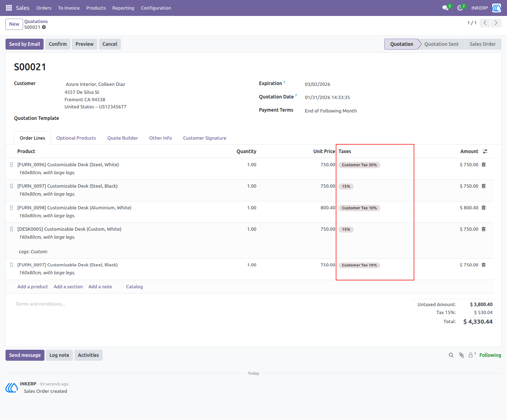The image size is (507, 420).
Task: Open the Quote Builder tab
Action: 123,138
